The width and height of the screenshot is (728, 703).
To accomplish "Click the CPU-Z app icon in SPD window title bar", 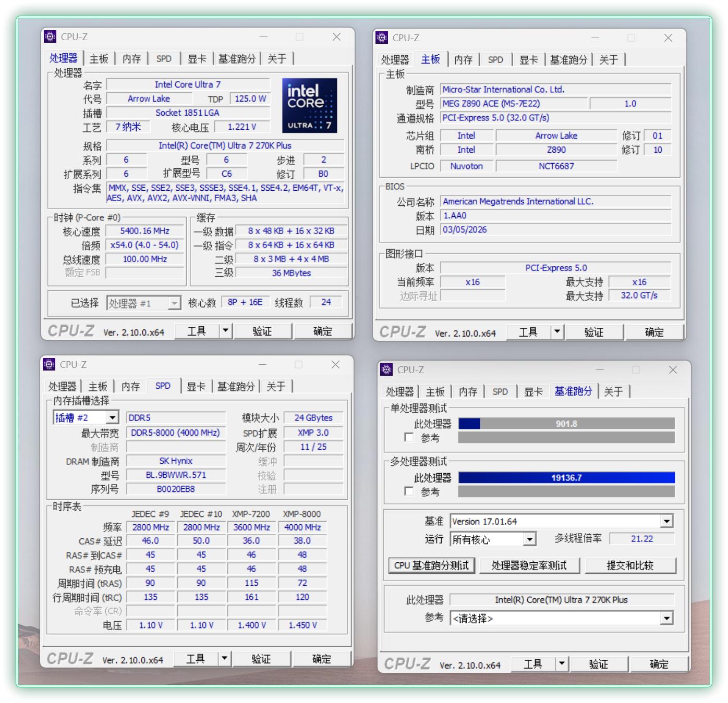I will click(x=49, y=364).
